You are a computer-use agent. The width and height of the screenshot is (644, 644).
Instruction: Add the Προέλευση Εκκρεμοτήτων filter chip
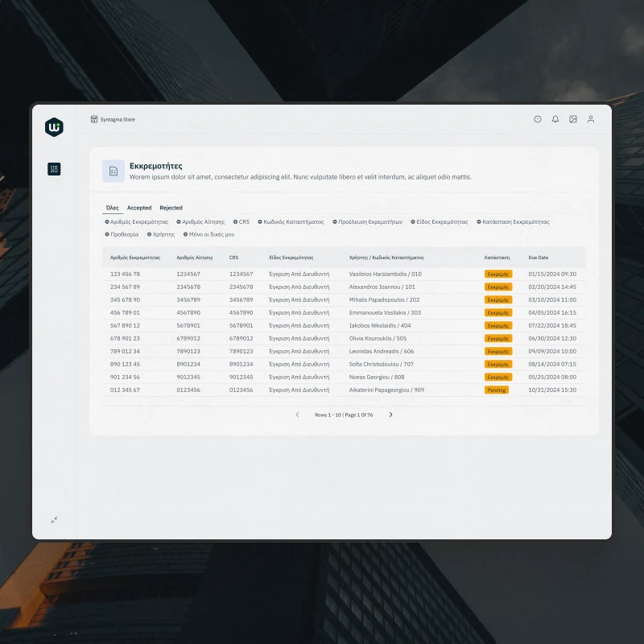coord(368,222)
